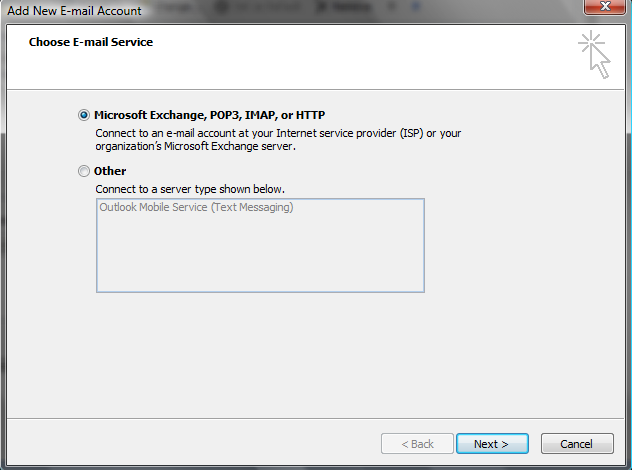The image size is (632, 470).
Task: Choose the Other radio button
Action: (84, 171)
